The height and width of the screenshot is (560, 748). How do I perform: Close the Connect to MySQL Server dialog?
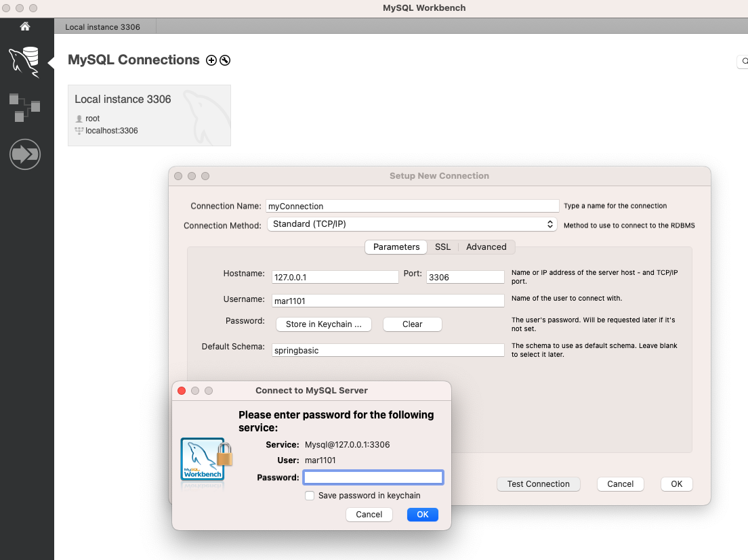182,391
